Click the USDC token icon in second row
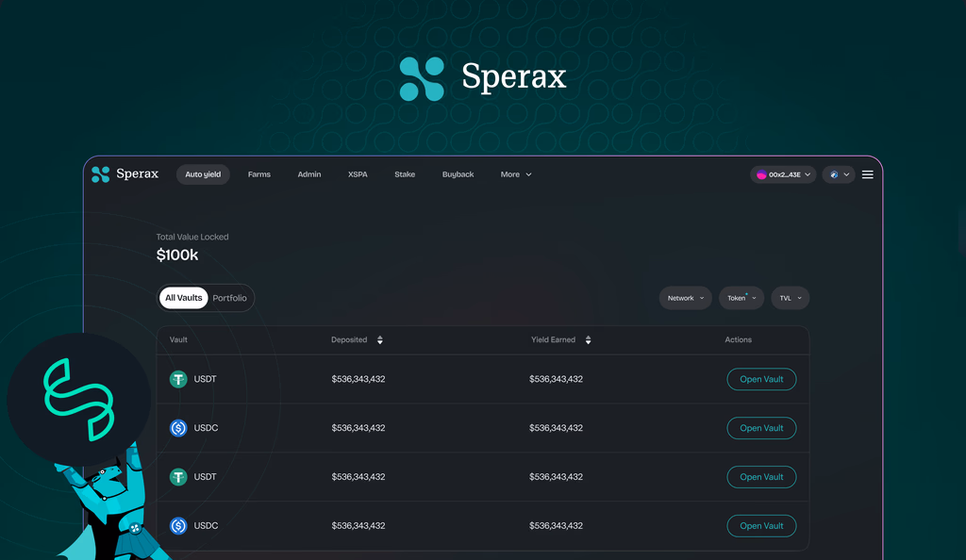Viewport: 966px width, 560px height. click(x=178, y=428)
